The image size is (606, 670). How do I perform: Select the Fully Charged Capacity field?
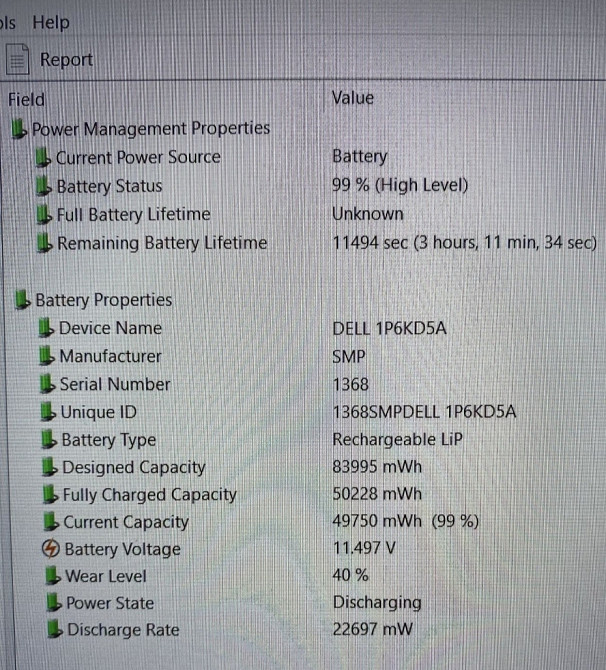coord(150,495)
